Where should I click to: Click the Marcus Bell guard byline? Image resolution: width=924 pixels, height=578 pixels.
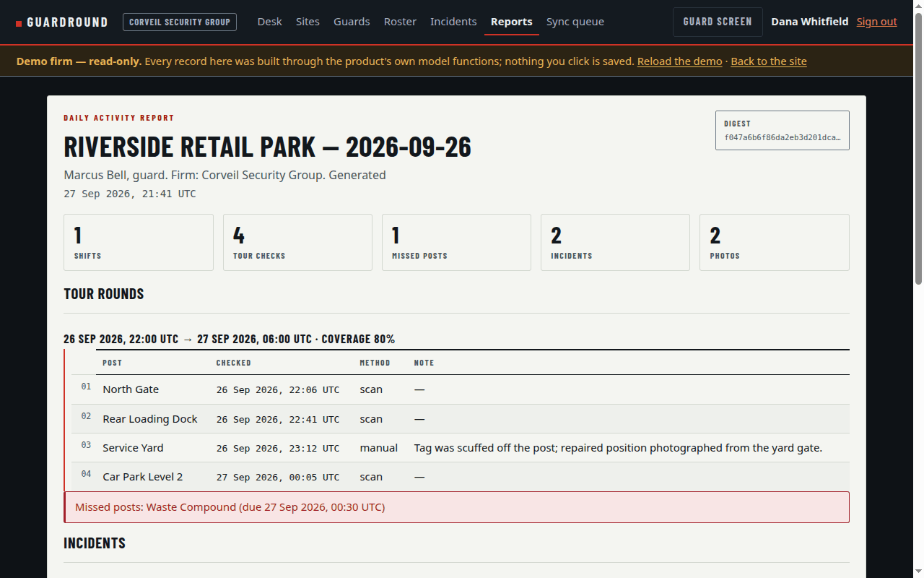(225, 175)
